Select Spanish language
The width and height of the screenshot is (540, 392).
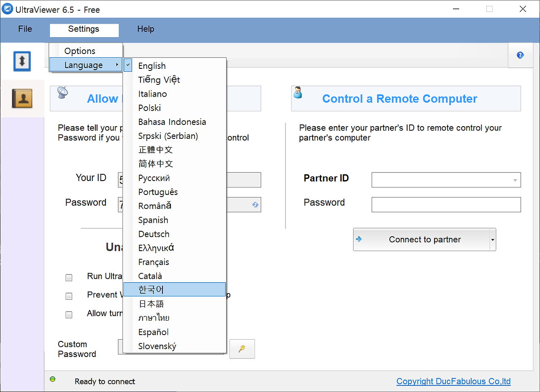click(x=175, y=220)
